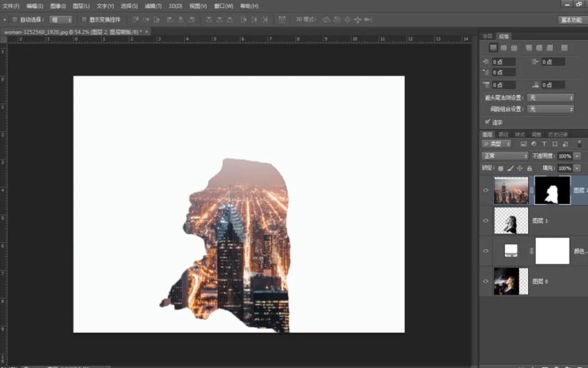
Task: Filter layers by shape layers icon
Action: click(555, 144)
